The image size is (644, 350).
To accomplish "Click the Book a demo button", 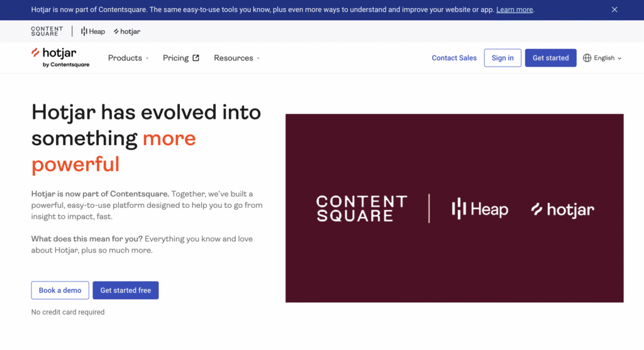I will click(60, 290).
